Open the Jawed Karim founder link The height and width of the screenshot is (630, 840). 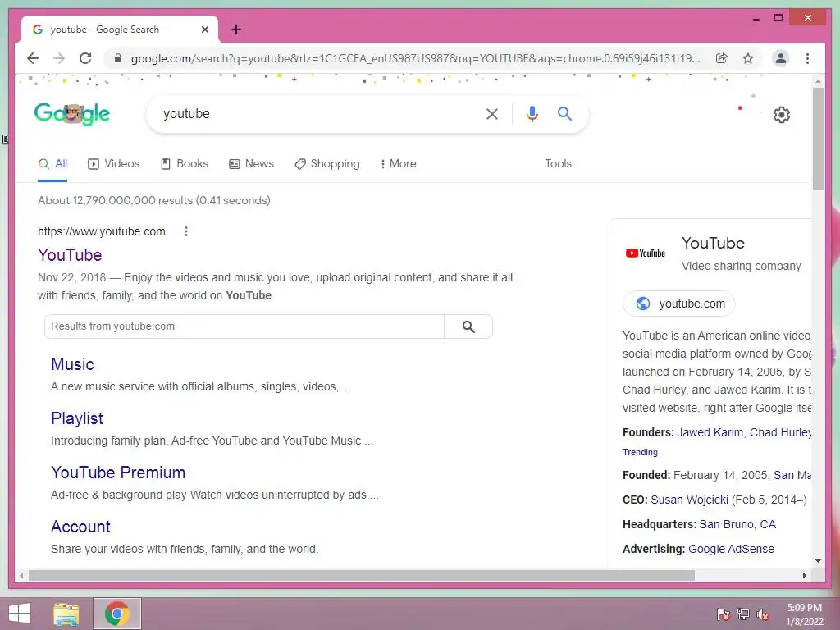point(710,433)
